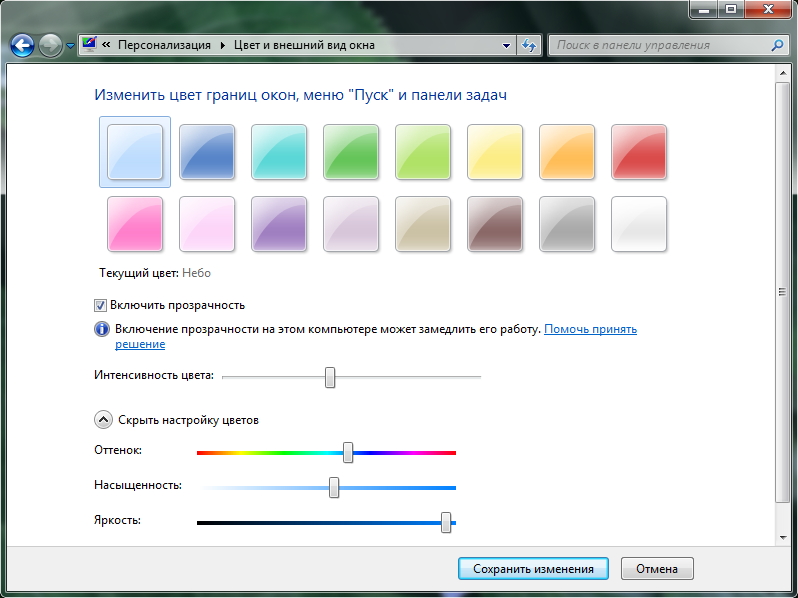This screenshot has width=798, height=598.
Task: Collapse Скрыть настройку цветов expander
Action: pyautogui.click(x=103, y=420)
